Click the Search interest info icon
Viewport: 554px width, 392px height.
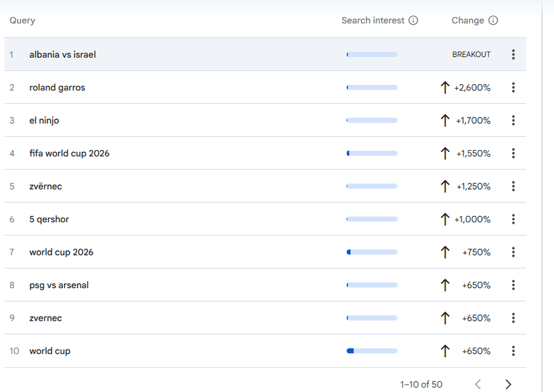click(x=413, y=20)
